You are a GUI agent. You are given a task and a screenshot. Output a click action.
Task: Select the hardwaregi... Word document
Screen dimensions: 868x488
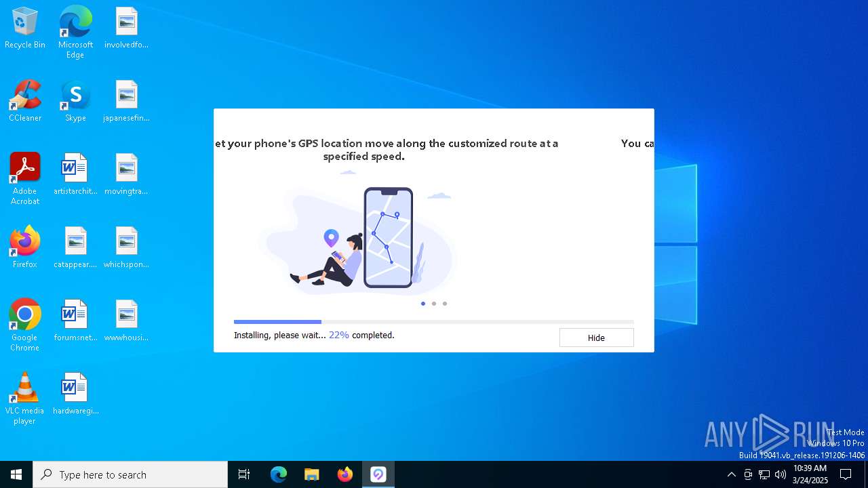(x=75, y=394)
